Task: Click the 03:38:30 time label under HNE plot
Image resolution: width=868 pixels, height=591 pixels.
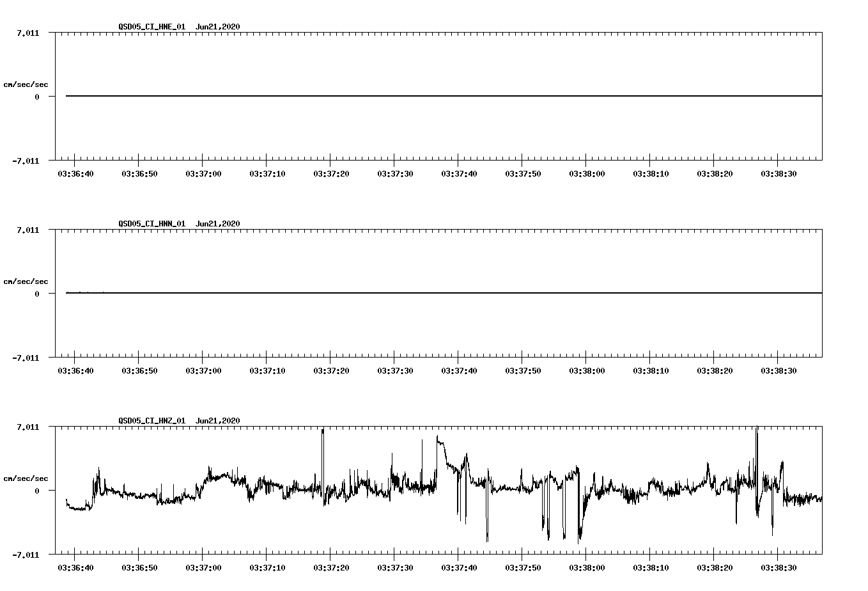Action: tap(779, 173)
